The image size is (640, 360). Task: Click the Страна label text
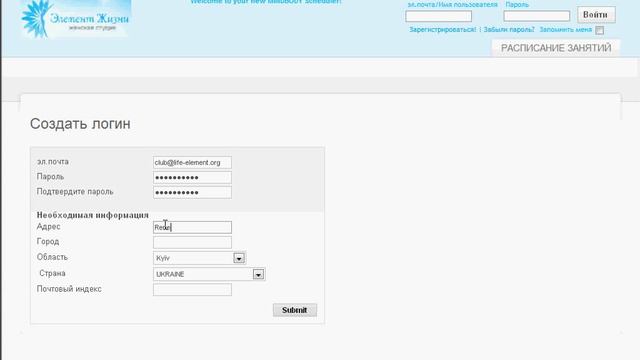[52, 273]
